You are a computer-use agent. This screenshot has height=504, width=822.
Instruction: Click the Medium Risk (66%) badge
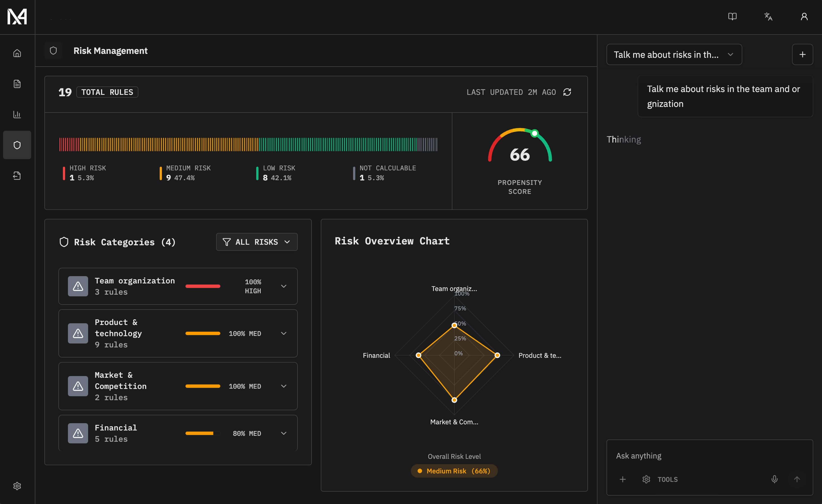coord(454,471)
